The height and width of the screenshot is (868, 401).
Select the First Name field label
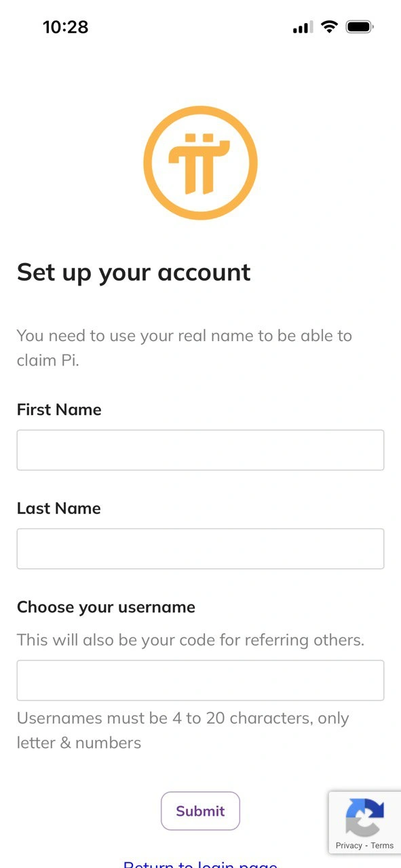tap(59, 410)
